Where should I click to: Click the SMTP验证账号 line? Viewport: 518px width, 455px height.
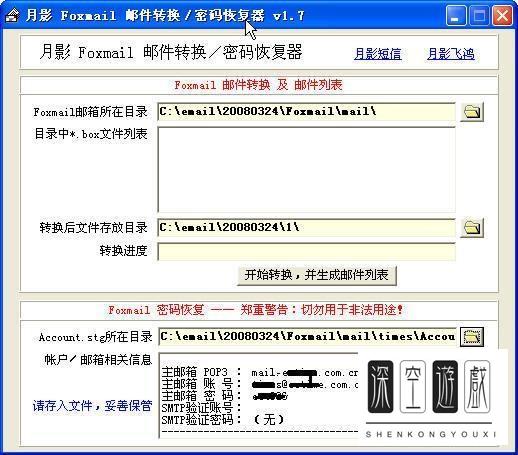[201, 408]
